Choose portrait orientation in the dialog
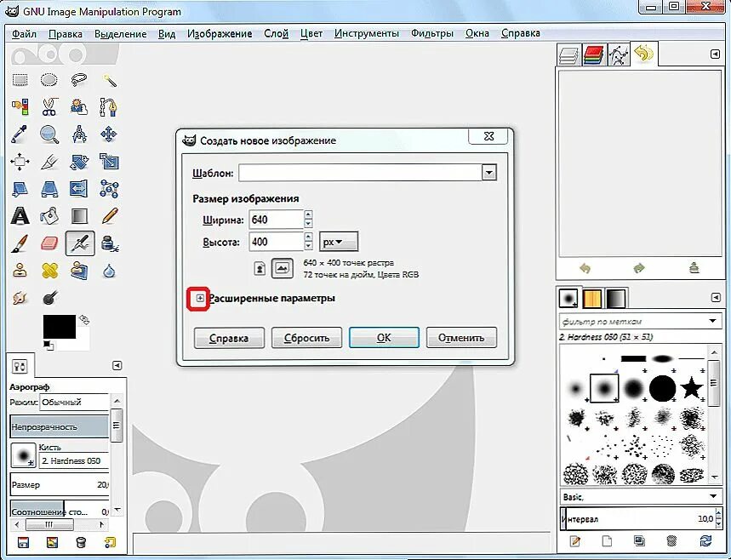 coord(260,269)
